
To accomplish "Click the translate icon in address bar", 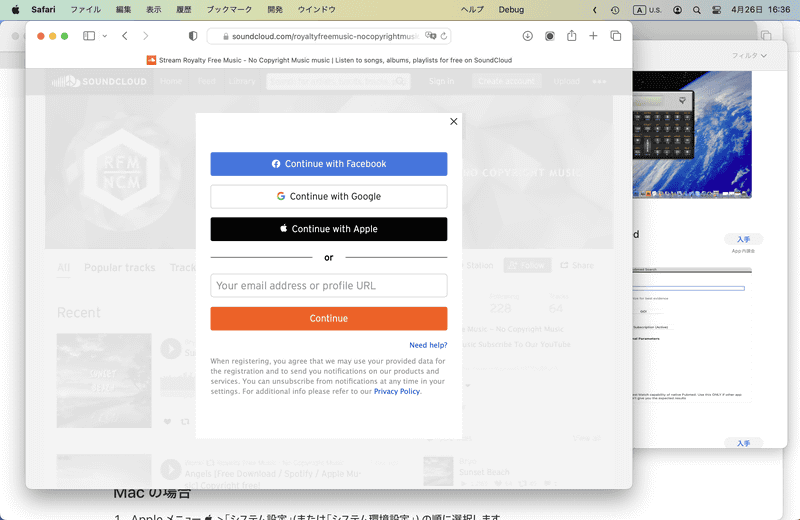I will [x=431, y=36].
